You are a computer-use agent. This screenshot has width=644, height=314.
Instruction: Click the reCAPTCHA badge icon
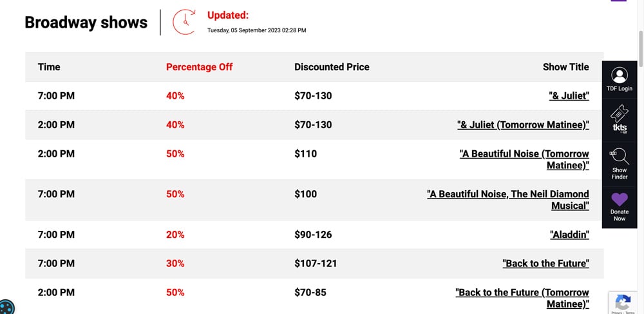pyautogui.click(x=623, y=302)
